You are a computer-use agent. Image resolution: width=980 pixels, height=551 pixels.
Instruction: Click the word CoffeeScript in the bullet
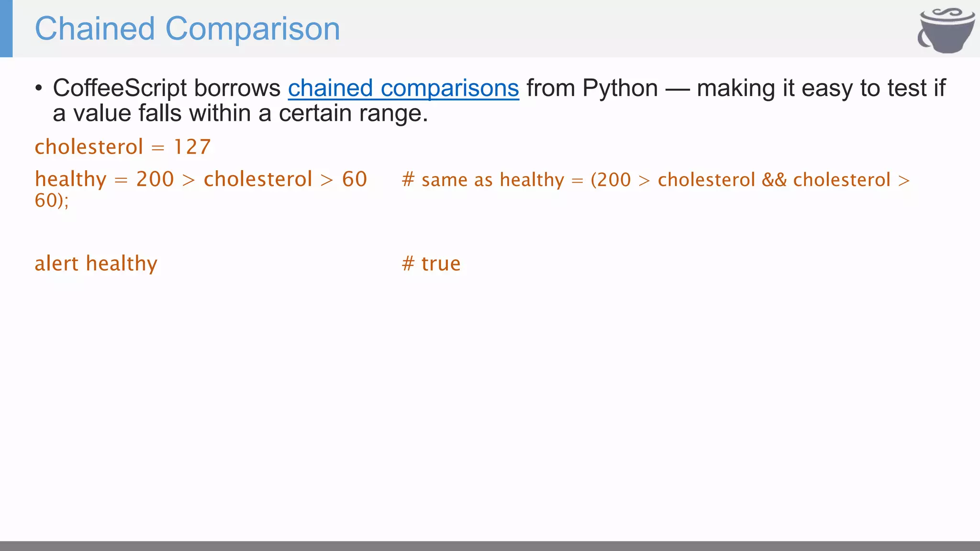120,88
